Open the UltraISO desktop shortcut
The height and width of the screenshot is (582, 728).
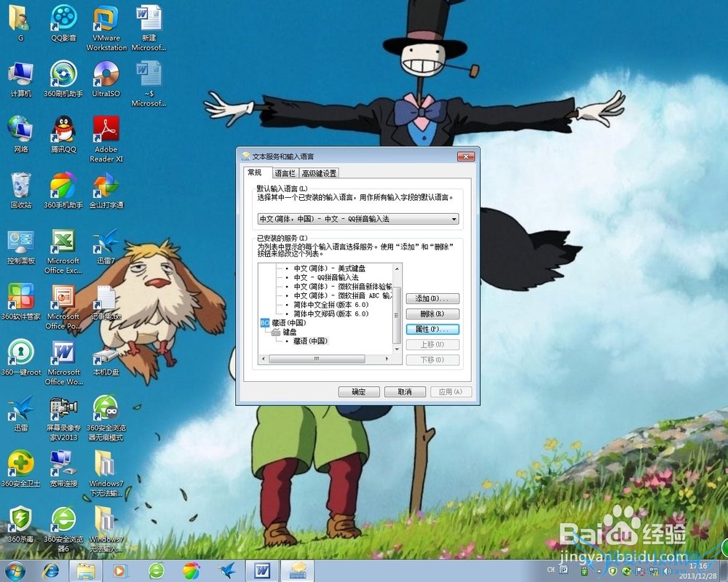point(106,79)
